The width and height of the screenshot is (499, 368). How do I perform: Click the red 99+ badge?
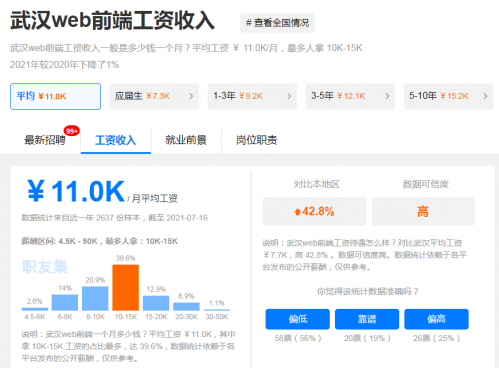[72, 131]
